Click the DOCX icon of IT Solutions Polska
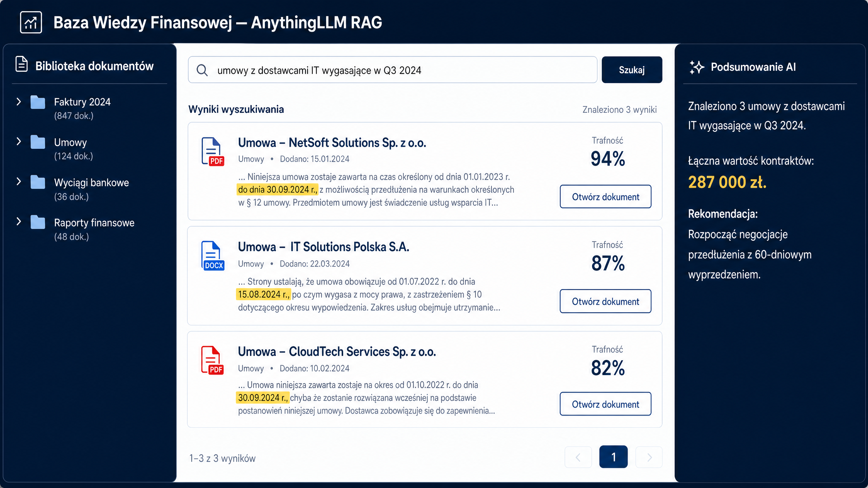This screenshot has width=868, height=488. coord(213,256)
